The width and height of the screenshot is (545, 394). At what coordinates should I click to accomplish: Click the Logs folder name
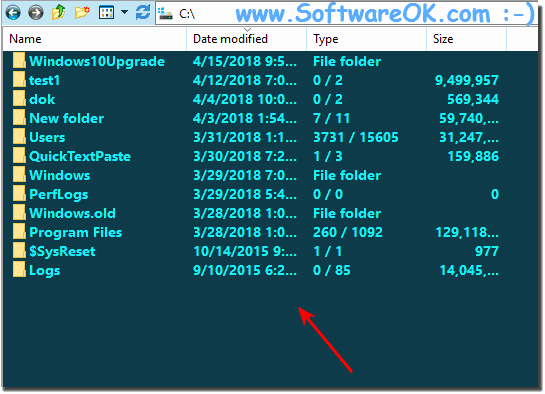tap(44, 271)
